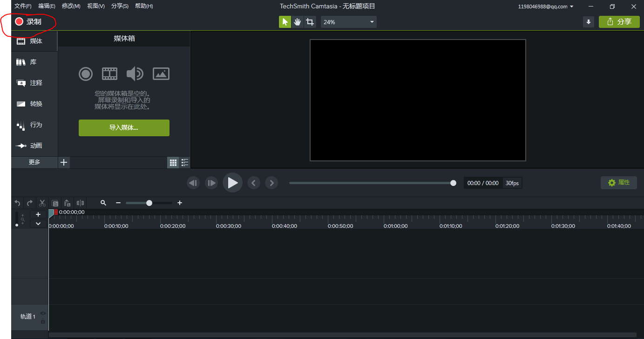
Task: Click the redo arrow in timeline toolbar
Action: pos(30,203)
